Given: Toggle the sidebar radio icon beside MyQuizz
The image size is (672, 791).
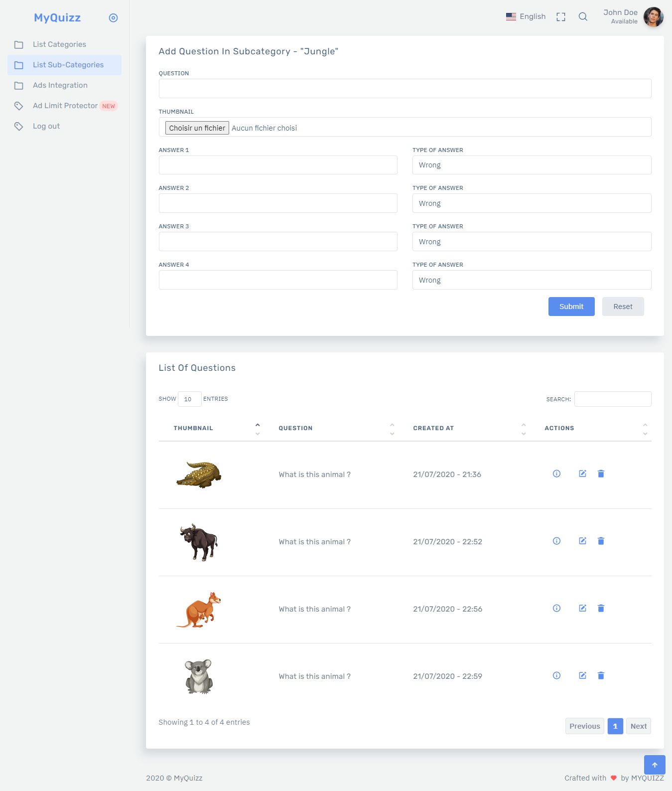Looking at the screenshot, I should tap(113, 18).
